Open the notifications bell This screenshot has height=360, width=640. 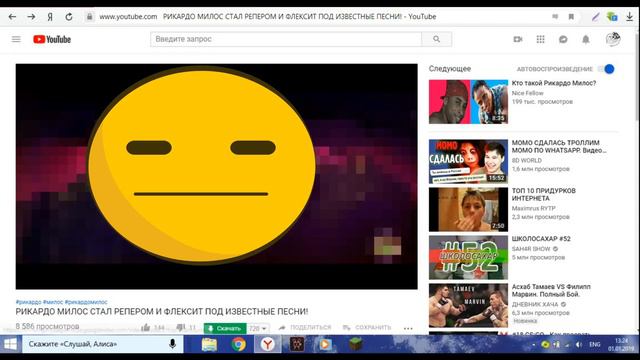(586, 39)
